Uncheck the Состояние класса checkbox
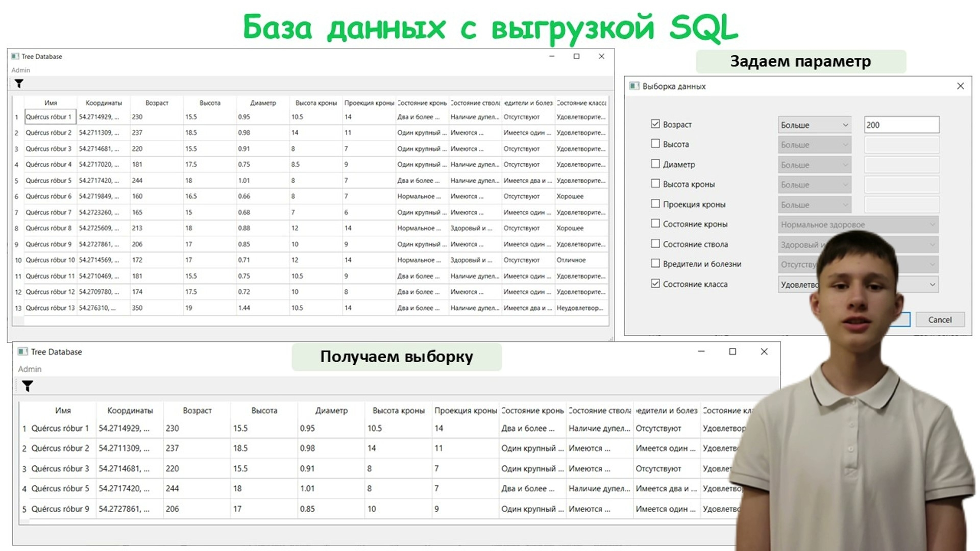 click(655, 283)
